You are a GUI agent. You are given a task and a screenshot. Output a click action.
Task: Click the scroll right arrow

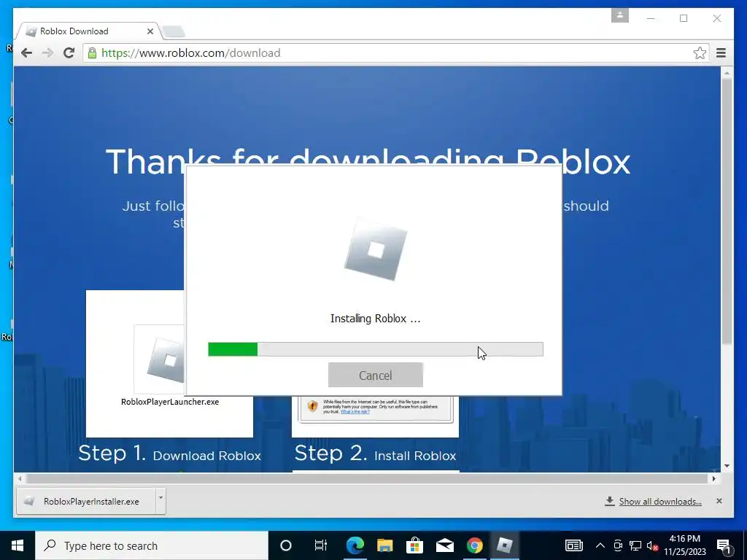click(714, 478)
